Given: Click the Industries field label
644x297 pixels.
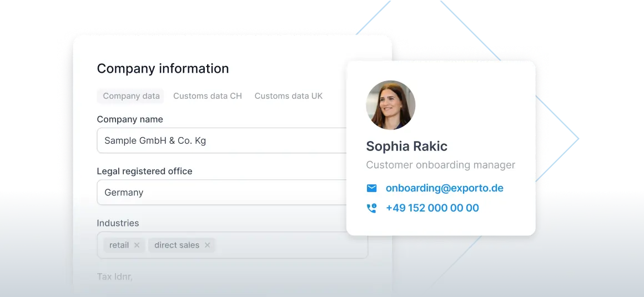Looking at the screenshot, I should (118, 223).
